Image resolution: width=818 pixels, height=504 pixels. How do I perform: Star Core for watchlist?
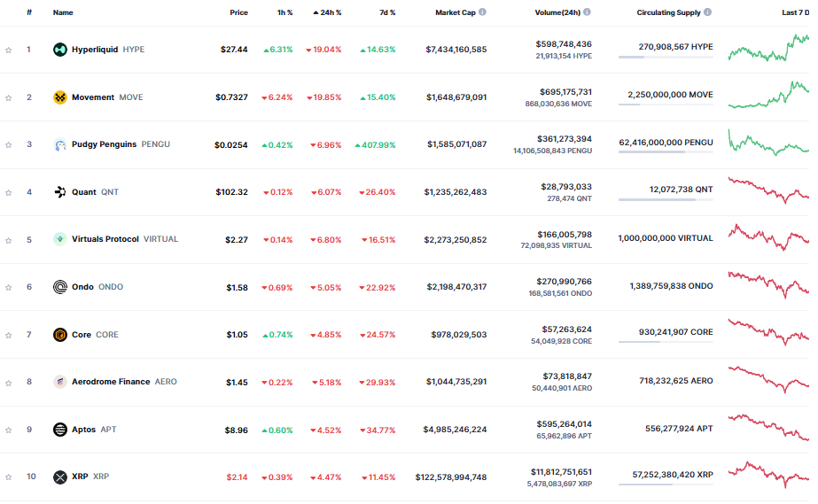8,335
